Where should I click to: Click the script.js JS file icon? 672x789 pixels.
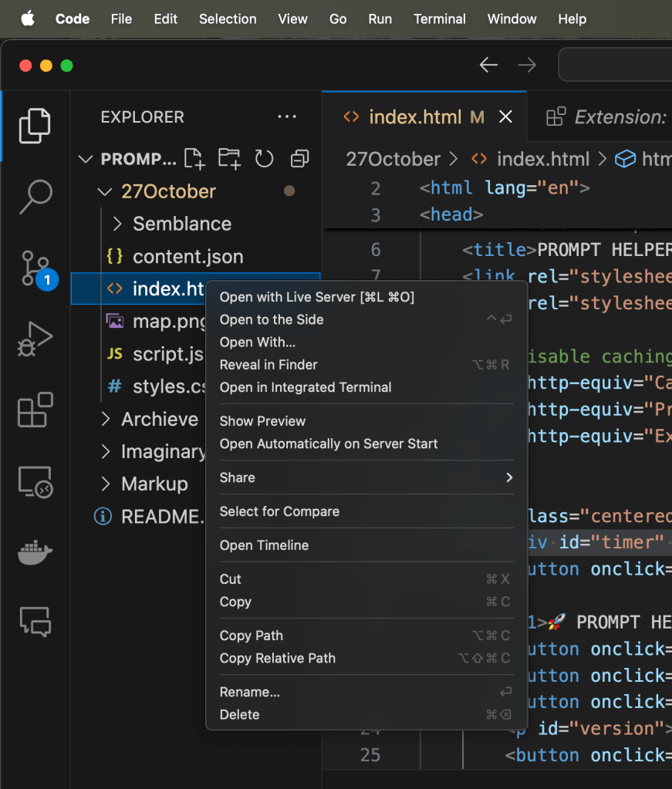[x=115, y=354]
